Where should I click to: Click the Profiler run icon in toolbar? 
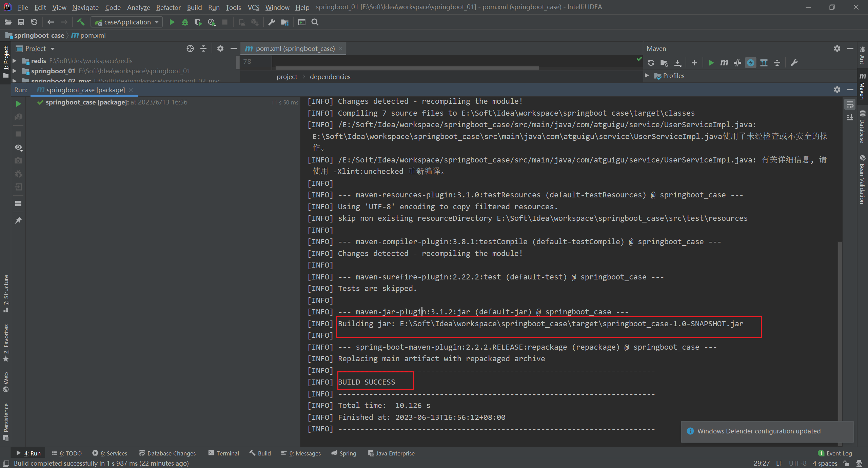pos(212,22)
